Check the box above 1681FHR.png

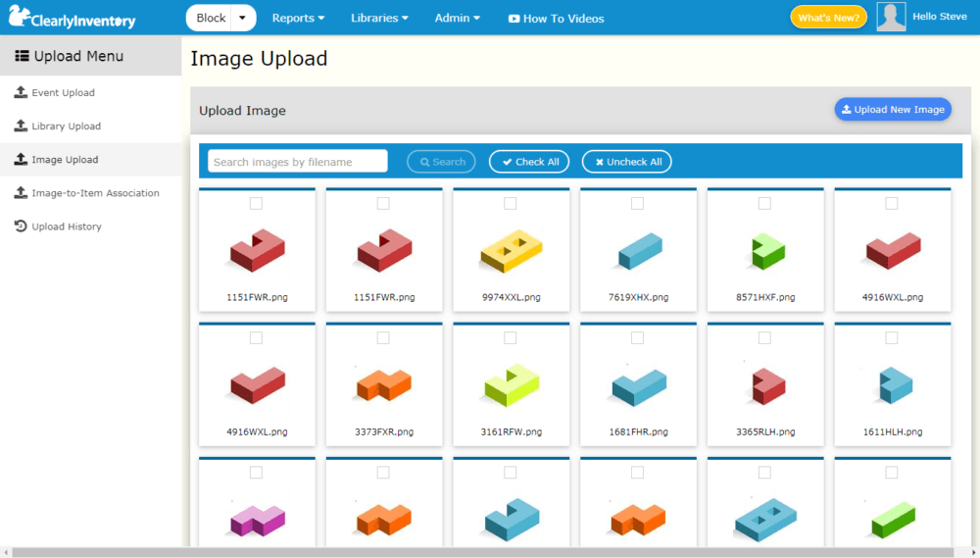tap(637, 337)
